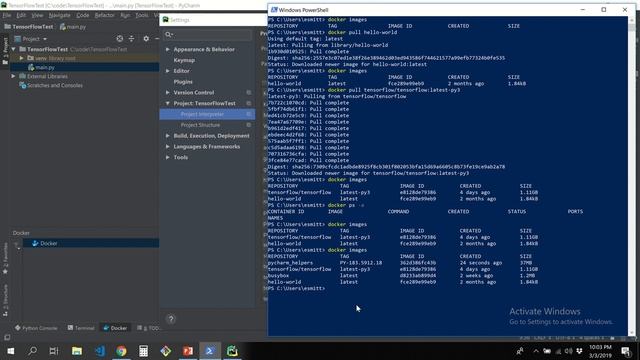
Task: Click collapse all icon in Project panel
Action: [x=131, y=39]
